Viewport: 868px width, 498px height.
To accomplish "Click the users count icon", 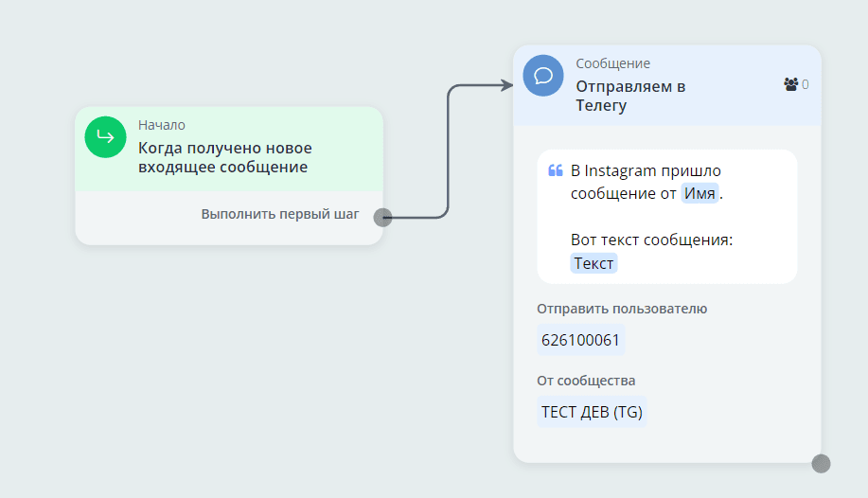I will [791, 84].
